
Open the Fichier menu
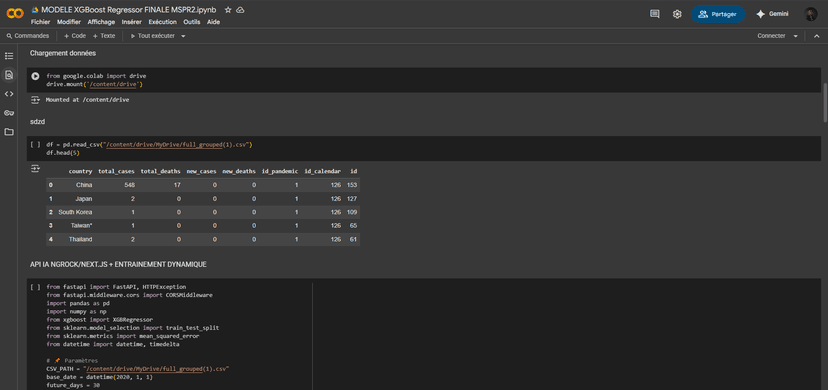point(41,22)
